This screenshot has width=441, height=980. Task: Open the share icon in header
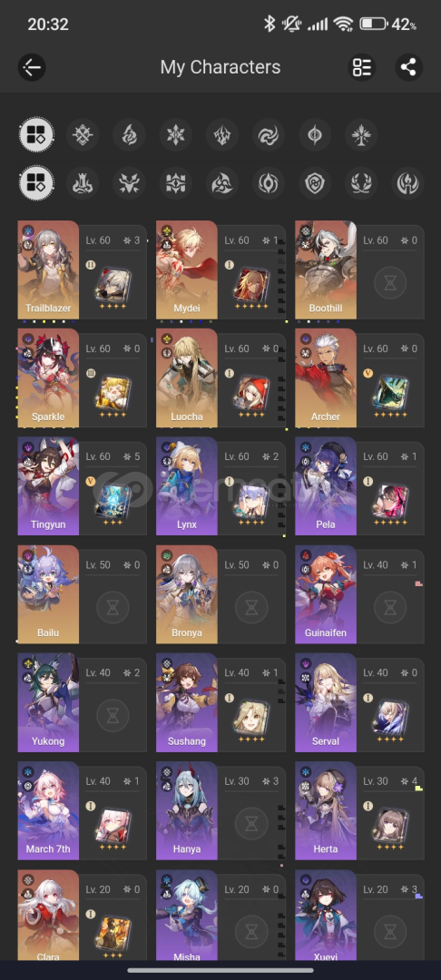(408, 67)
